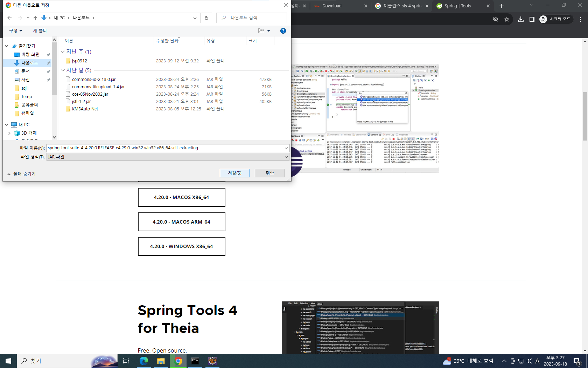This screenshot has height=368, width=588.
Task: Open the file name history dropdown
Action: [286, 148]
